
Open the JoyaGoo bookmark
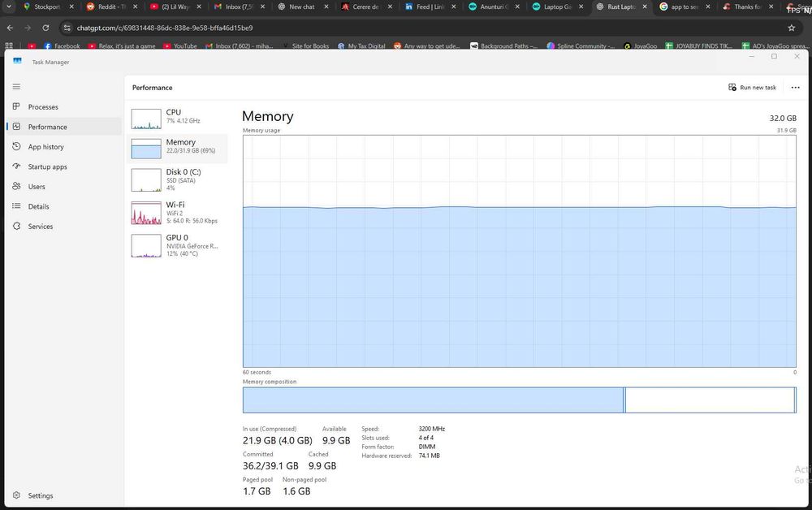(x=640, y=46)
